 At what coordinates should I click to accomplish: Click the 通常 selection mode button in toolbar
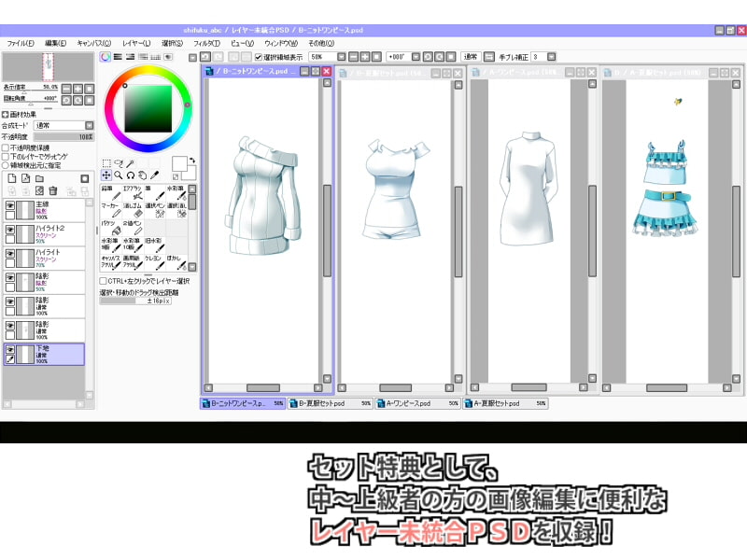click(x=472, y=57)
